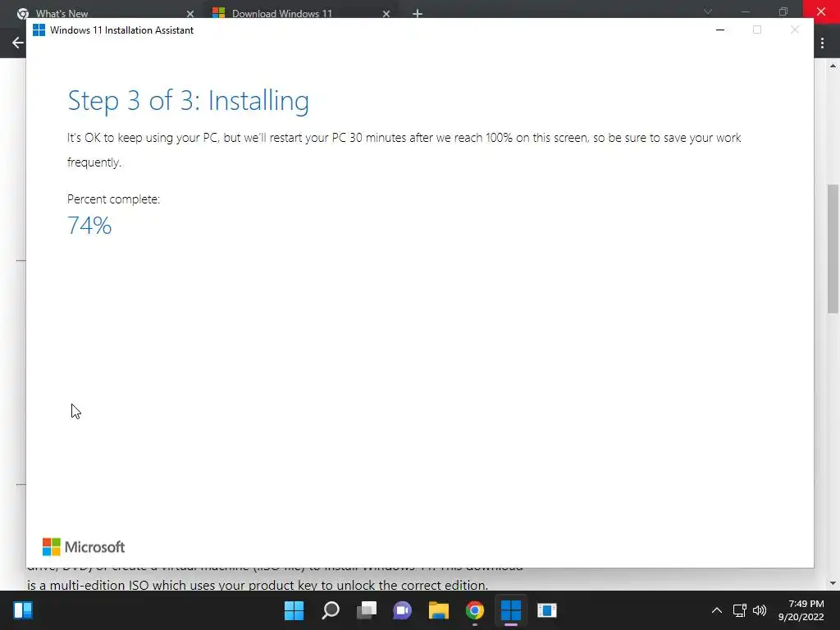Open Chrome three-dot menu

[822, 43]
